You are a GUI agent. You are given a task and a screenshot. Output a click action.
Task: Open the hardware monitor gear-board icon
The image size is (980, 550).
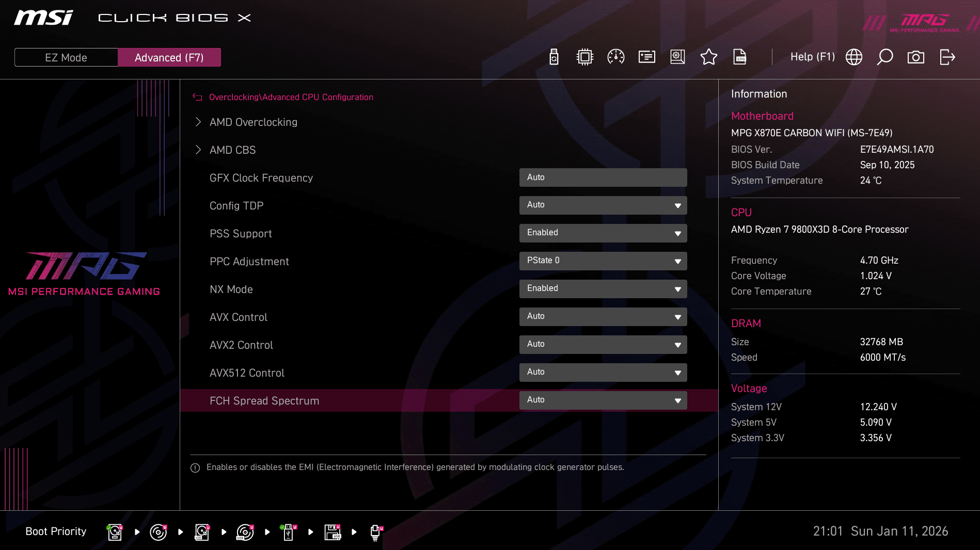tap(678, 57)
